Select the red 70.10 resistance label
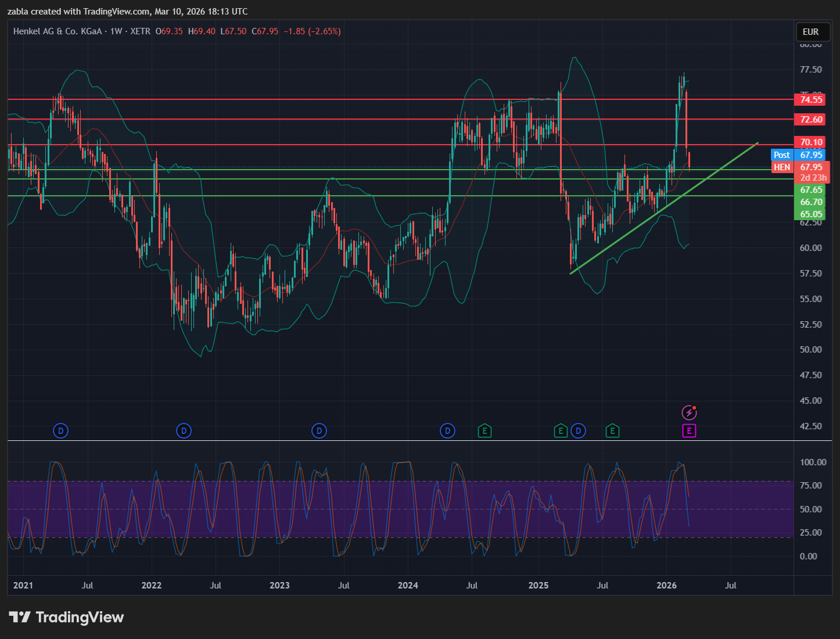Viewport: 840px width, 639px height. 811,142
